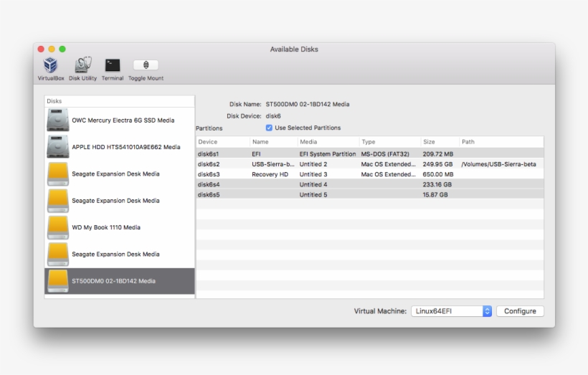Sort partitions by Media column header
This screenshot has width=588, height=375.
[x=328, y=142]
